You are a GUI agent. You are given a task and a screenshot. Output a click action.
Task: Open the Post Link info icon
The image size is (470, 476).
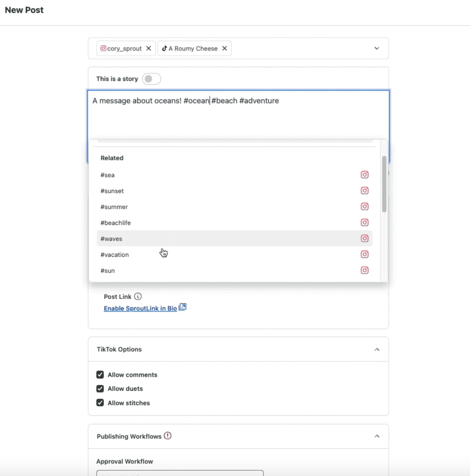coord(138,297)
